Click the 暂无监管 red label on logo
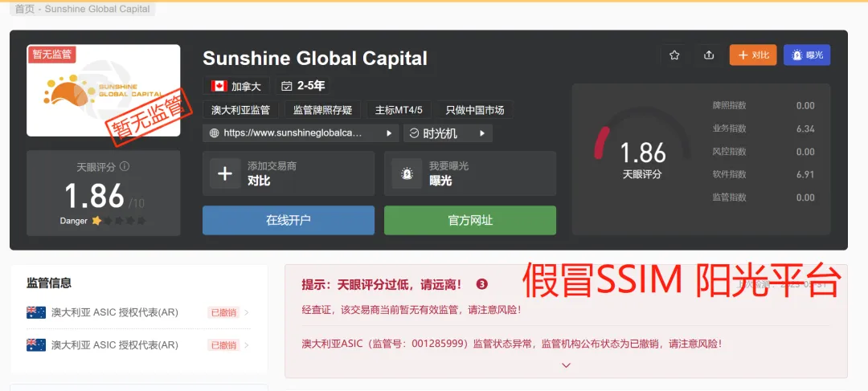The image size is (868, 391). [x=51, y=55]
